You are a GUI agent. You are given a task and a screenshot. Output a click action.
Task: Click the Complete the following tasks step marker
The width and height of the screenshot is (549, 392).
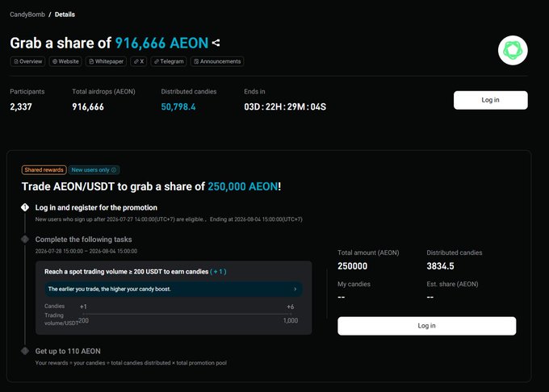(x=25, y=240)
